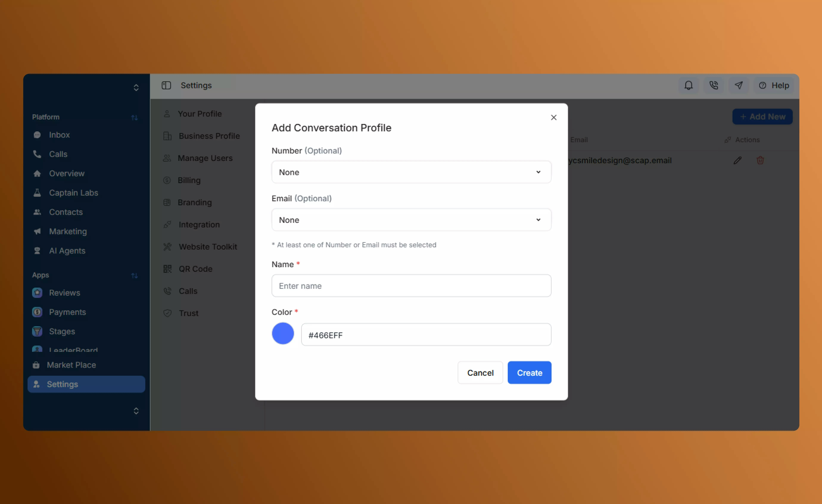This screenshot has width=822, height=504.
Task: Open the Number dropdown
Action: pos(411,172)
